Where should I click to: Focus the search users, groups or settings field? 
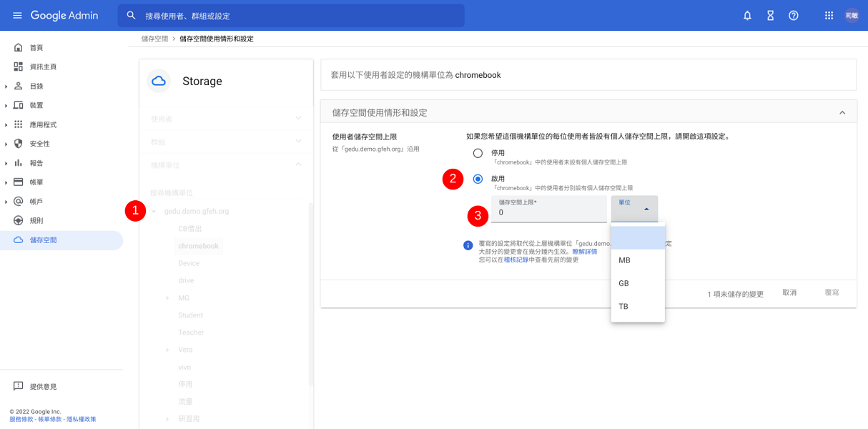pyautogui.click(x=291, y=16)
